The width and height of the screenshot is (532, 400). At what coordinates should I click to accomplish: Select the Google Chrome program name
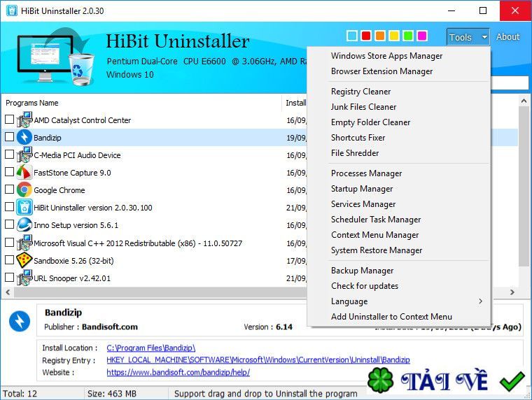pyautogui.click(x=59, y=190)
